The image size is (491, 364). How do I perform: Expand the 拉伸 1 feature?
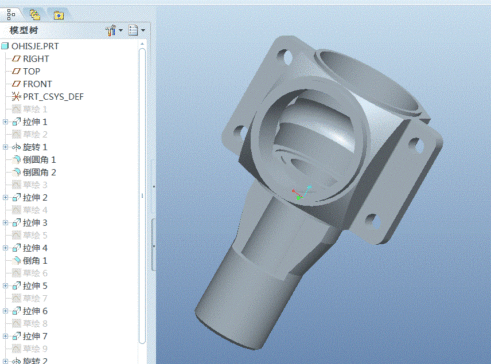tap(5, 122)
